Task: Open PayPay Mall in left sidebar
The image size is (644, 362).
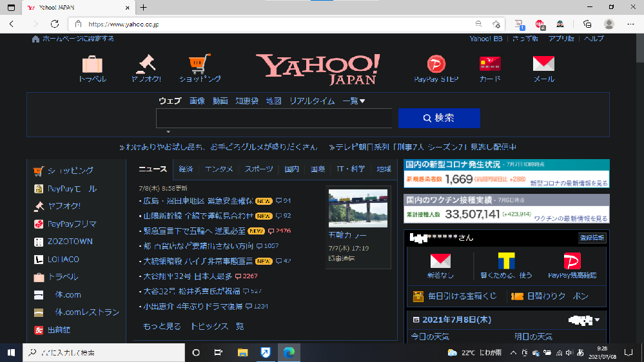Action: click(x=65, y=188)
